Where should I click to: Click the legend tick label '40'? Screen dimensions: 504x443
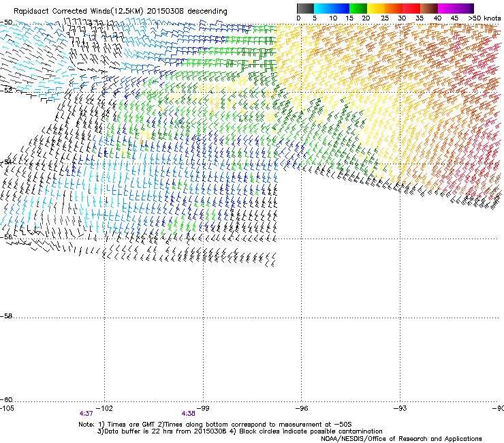pyautogui.click(x=437, y=18)
